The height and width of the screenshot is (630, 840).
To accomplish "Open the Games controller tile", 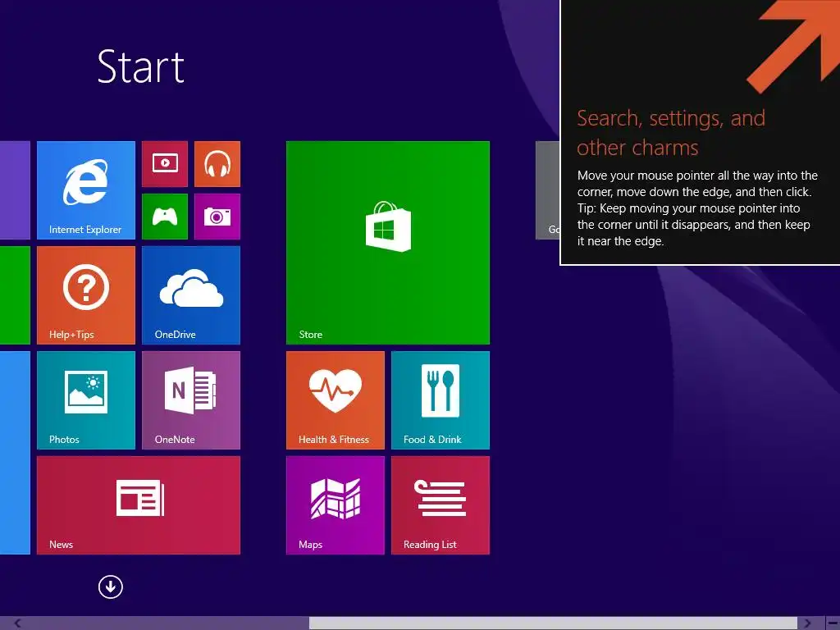I will 164,217.
